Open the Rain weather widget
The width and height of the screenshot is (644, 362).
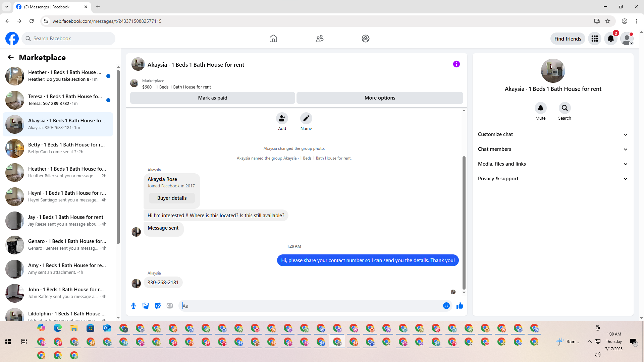(x=567, y=342)
